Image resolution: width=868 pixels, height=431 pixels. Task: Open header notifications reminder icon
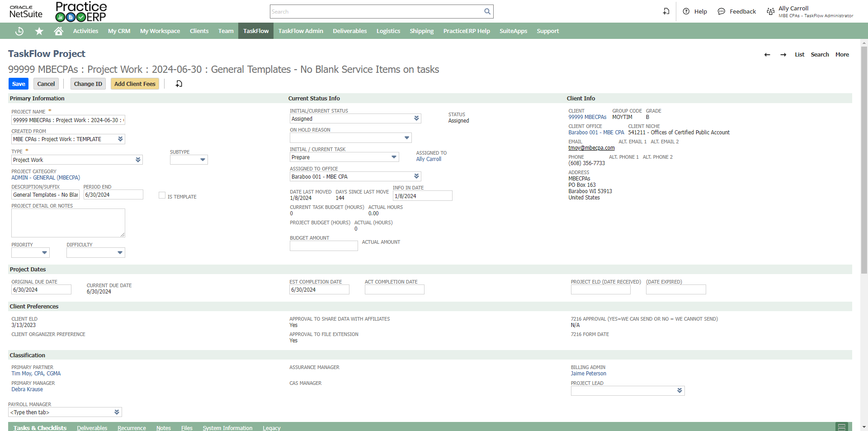666,11
